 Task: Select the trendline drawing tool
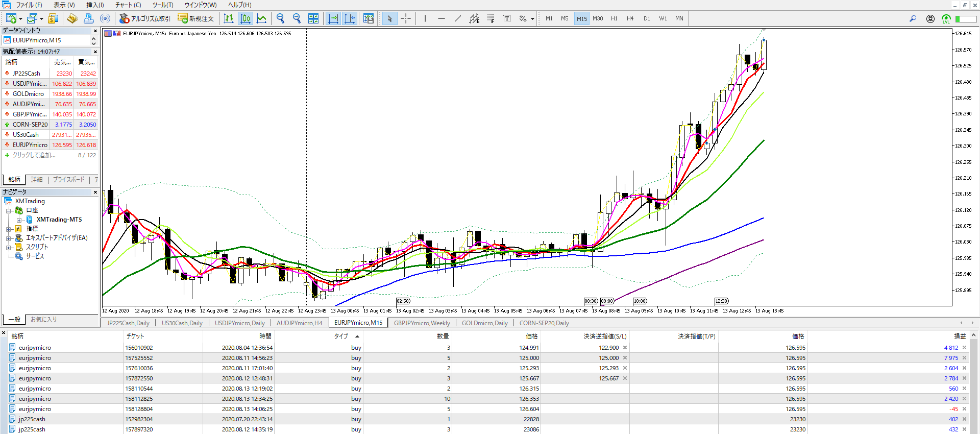point(458,18)
